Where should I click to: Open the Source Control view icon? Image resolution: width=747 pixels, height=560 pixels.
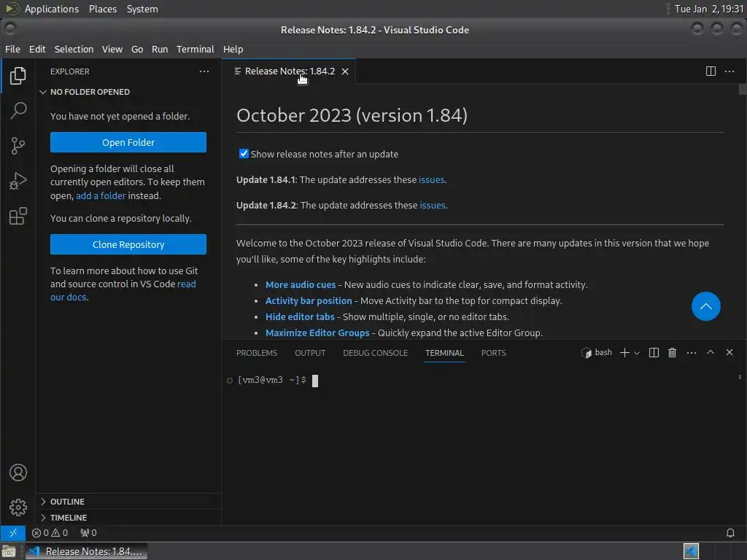tap(18, 146)
